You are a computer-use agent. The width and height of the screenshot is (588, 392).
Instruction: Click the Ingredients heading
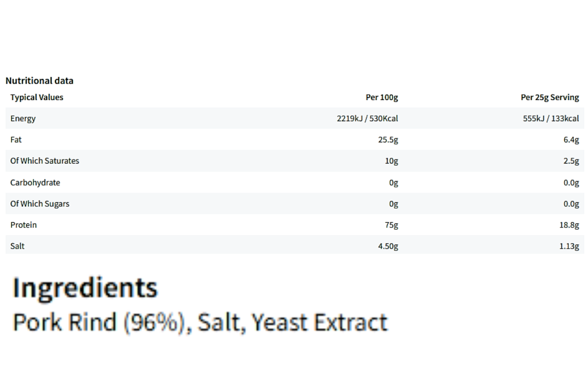(x=85, y=288)
